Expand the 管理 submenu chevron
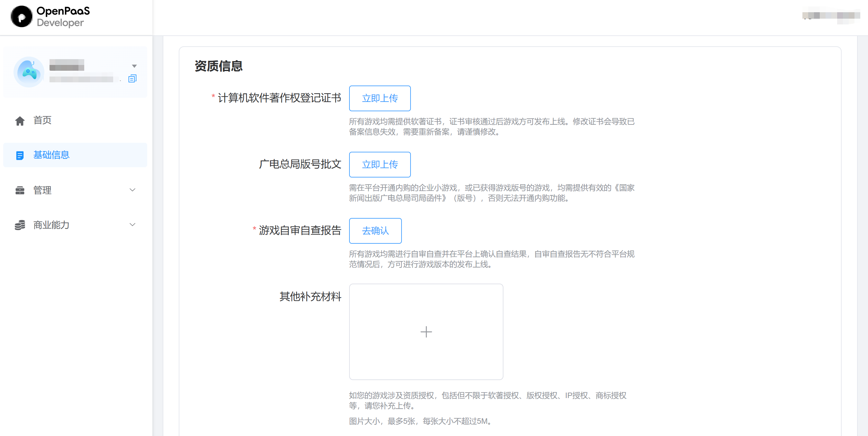Screen dimensions: 868x436 pyautogui.click(x=132, y=190)
